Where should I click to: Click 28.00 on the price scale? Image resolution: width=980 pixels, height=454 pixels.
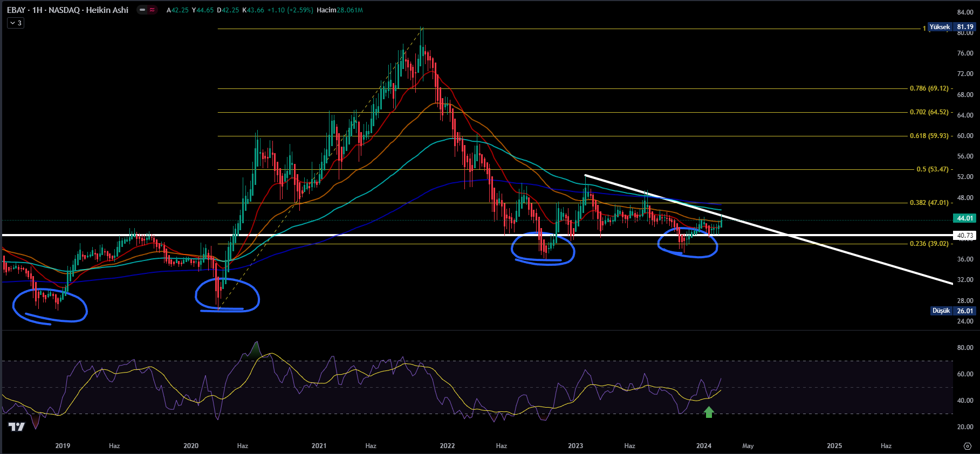965,301
